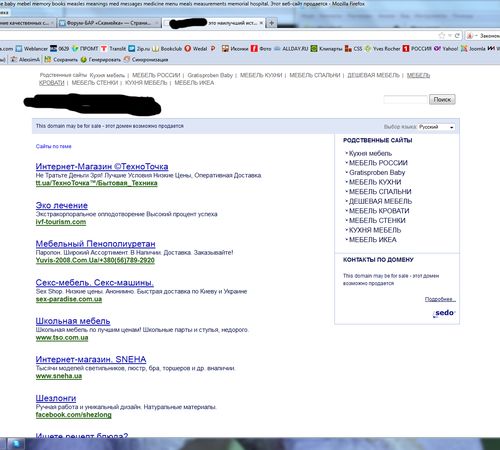Open the Weblancer bookmark
The image size is (500, 450).
click(32, 49)
